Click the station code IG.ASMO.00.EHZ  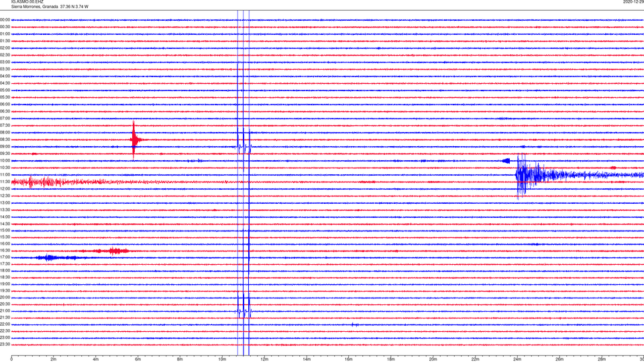point(27,2)
